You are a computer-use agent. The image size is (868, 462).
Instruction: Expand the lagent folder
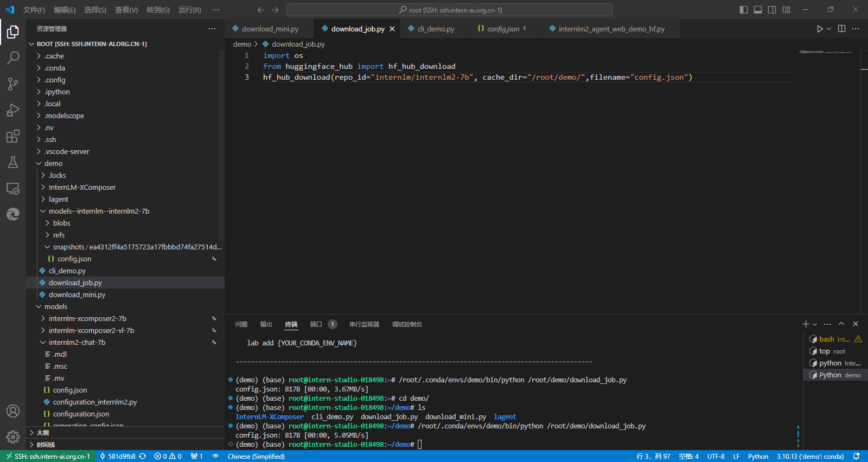(58, 199)
